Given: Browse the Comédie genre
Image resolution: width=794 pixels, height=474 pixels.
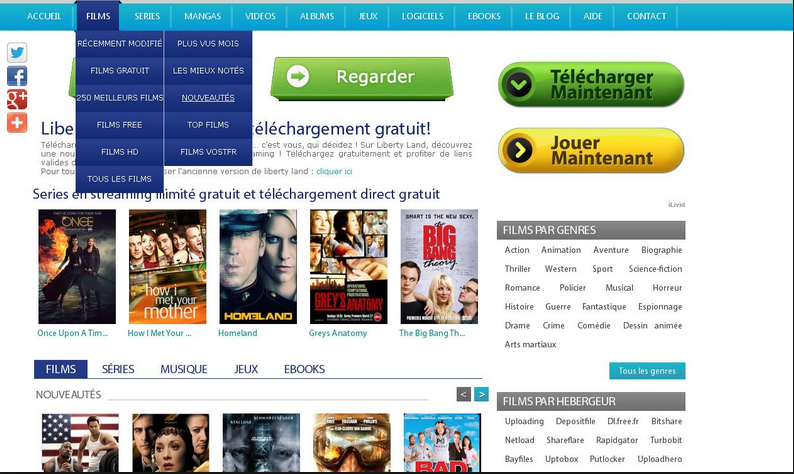Looking at the screenshot, I should point(593,326).
